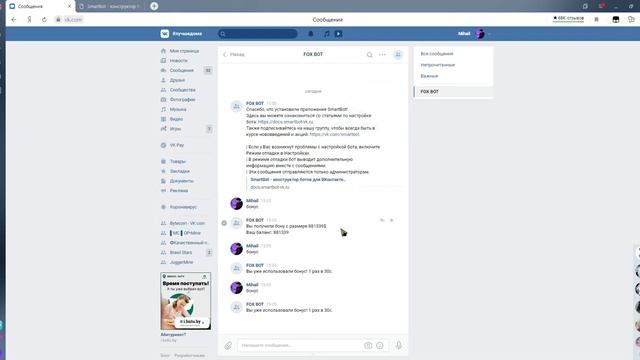Open Коронавирус in the left sidebar

point(183,207)
